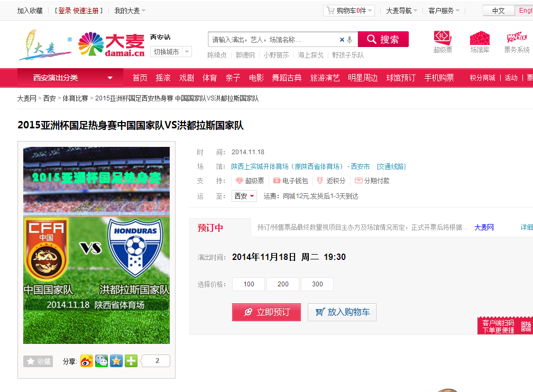
Task: Click the 立即预订 book now button
Action: (266, 312)
